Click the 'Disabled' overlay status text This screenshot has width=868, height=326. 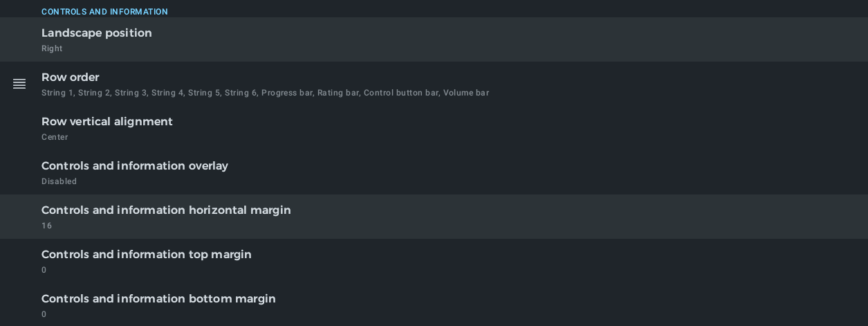[x=59, y=181]
